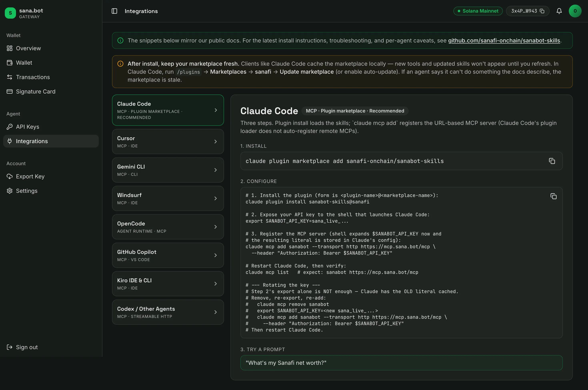
Task: Navigate to Signature Card
Action: pyautogui.click(x=51, y=91)
